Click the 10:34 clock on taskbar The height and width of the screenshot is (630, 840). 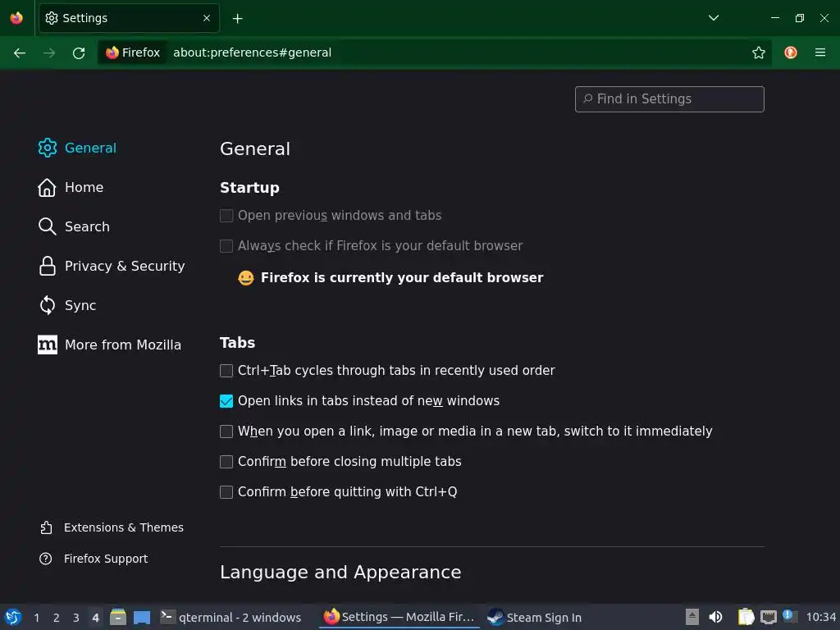pyautogui.click(x=820, y=618)
